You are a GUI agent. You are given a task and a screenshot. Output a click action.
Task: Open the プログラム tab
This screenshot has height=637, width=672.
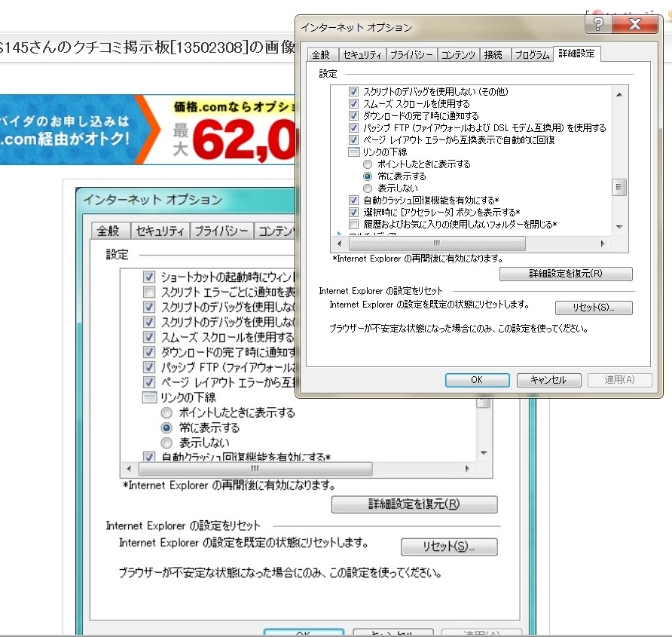[x=532, y=55]
